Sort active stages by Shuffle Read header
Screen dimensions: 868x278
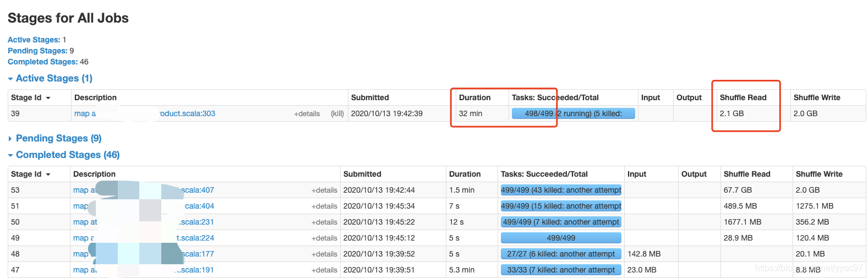[x=743, y=97]
